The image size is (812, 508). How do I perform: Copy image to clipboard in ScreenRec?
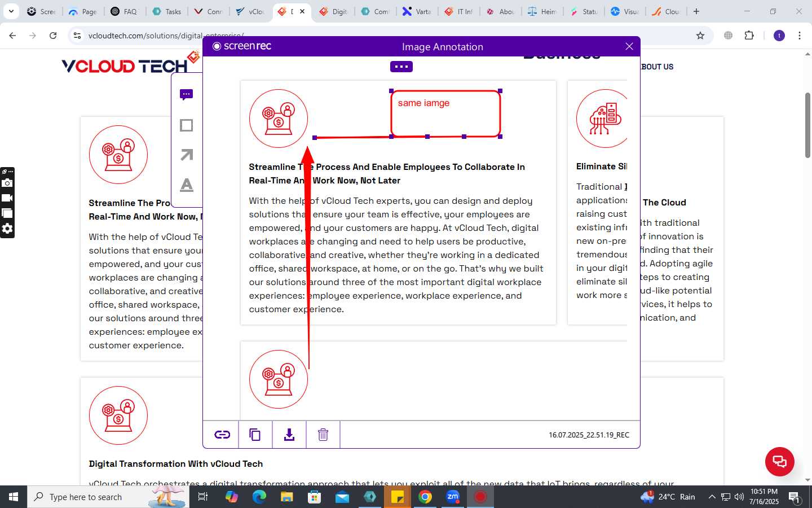tap(255, 435)
